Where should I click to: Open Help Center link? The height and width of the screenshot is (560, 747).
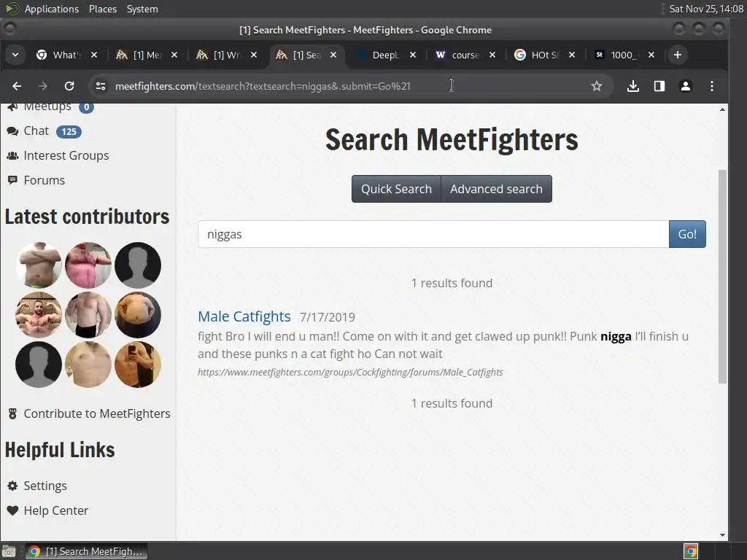[x=56, y=510]
